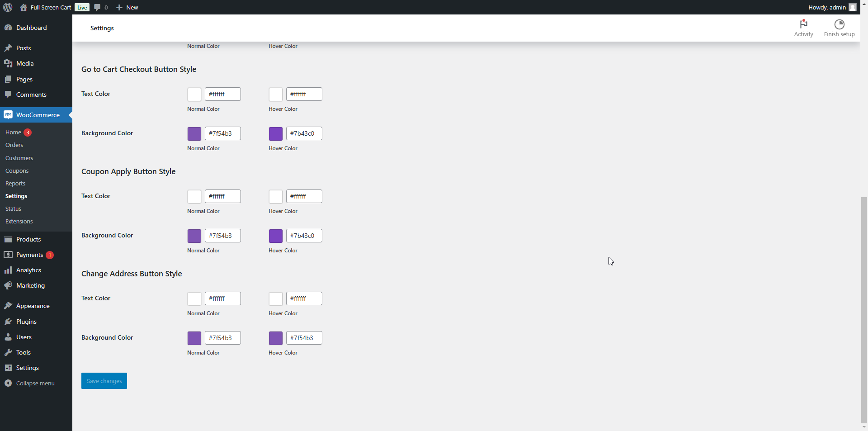Open the Howdy, admin account menu
Screen dimensions: 868x431
827,7
